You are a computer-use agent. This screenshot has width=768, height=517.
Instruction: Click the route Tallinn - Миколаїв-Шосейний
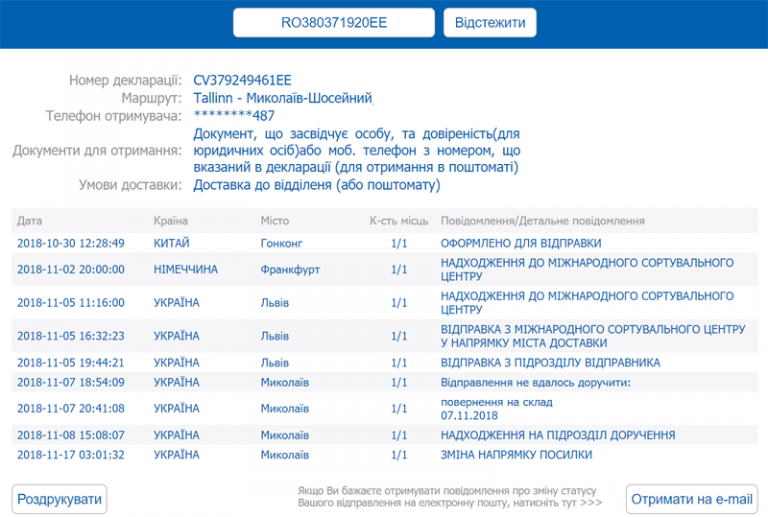[x=283, y=98]
